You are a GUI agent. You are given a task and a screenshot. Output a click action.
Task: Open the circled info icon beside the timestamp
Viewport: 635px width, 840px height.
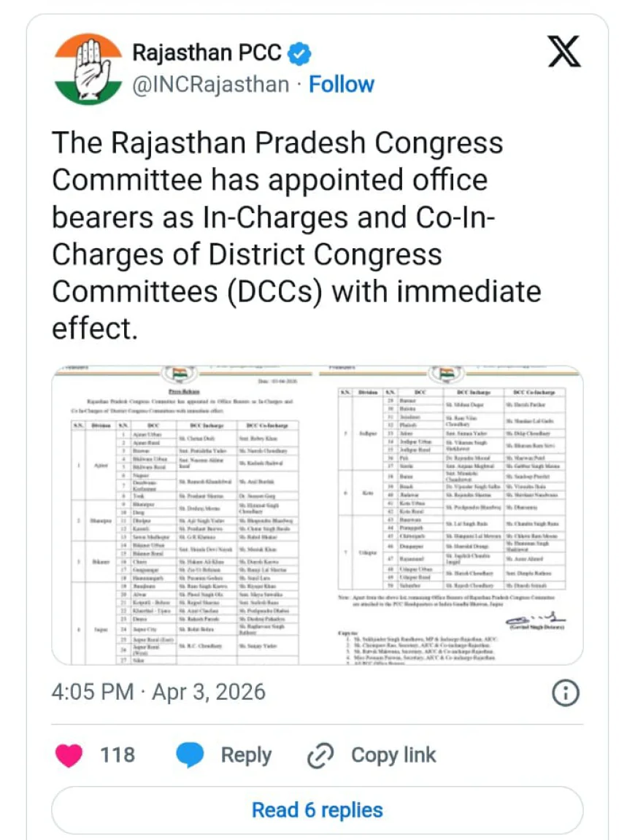point(566,694)
